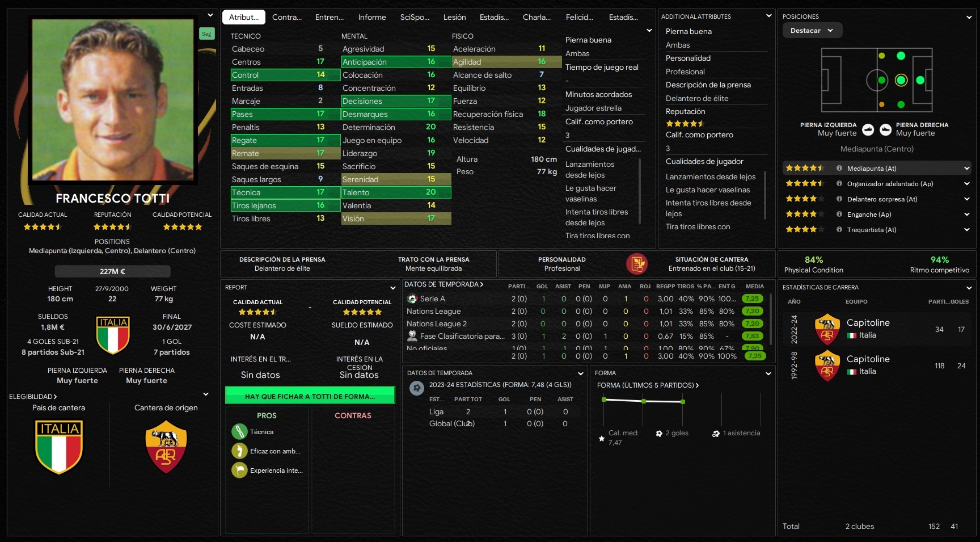Expand the Delantero sorpresa (At) row chevron
The width and height of the screenshot is (980, 542).
(967, 199)
